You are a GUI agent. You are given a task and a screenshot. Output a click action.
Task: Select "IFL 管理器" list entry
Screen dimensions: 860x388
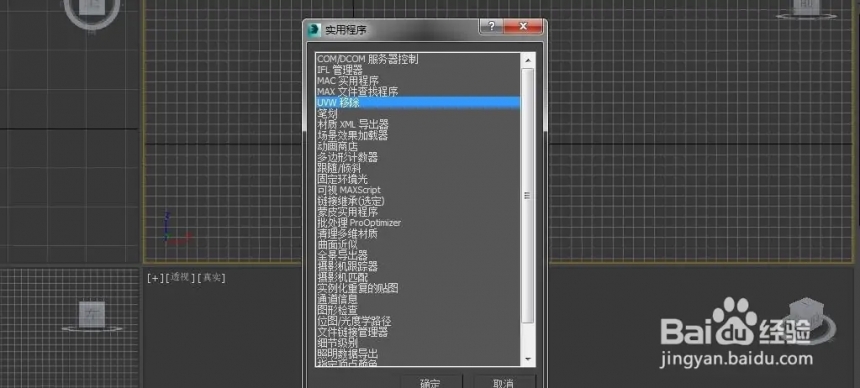[417, 70]
